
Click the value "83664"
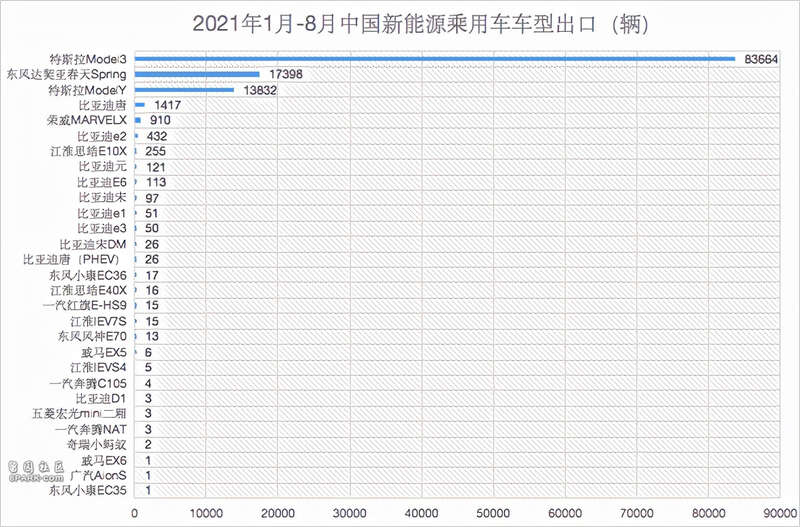click(761, 59)
